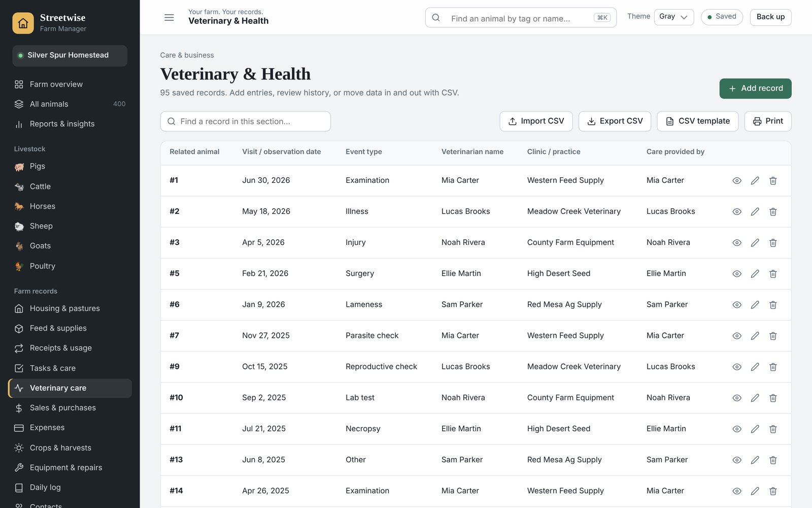The width and height of the screenshot is (812, 508).
Task: Delete record #10 with the trash icon
Action: [x=773, y=397]
